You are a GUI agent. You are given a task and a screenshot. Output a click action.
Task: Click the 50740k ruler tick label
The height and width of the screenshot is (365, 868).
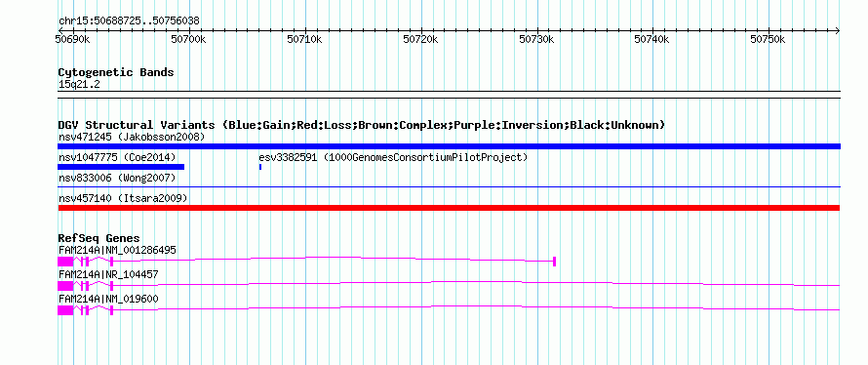652,39
